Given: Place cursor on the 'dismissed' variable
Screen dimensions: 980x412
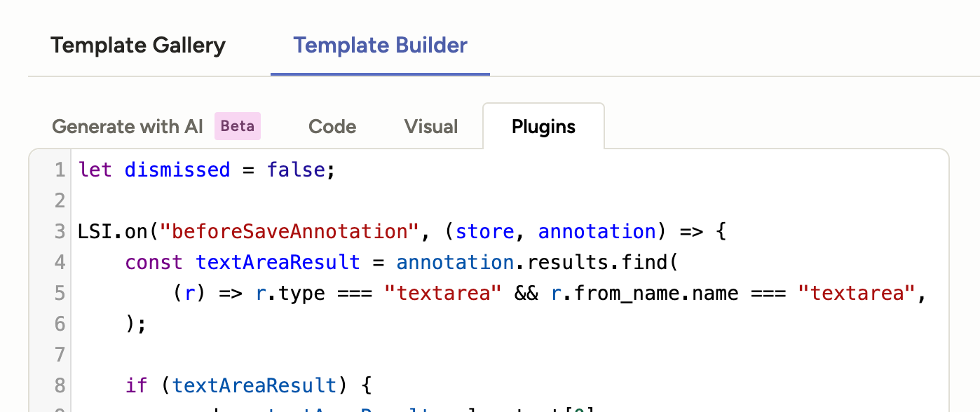Looking at the screenshot, I should coord(177,170).
